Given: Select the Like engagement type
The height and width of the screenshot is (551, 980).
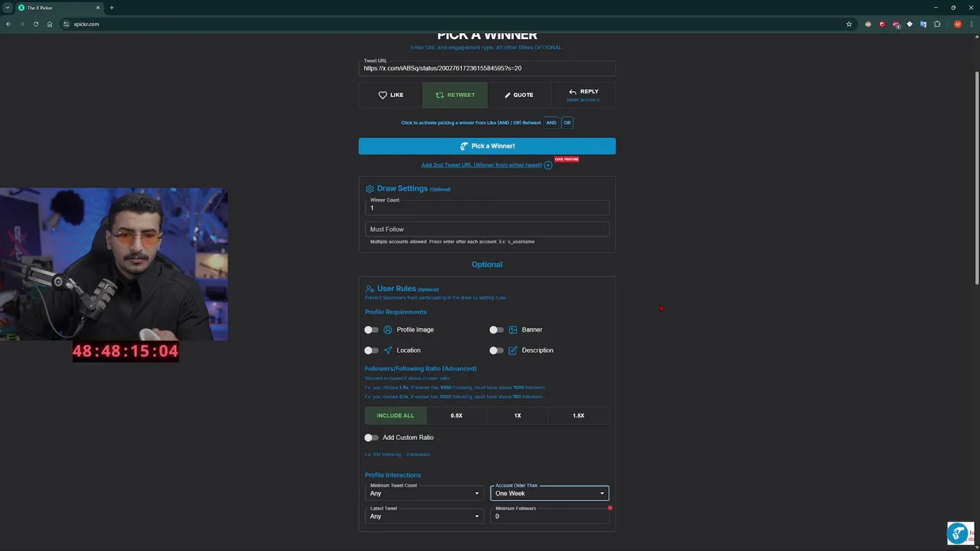Looking at the screenshot, I should click(x=390, y=95).
